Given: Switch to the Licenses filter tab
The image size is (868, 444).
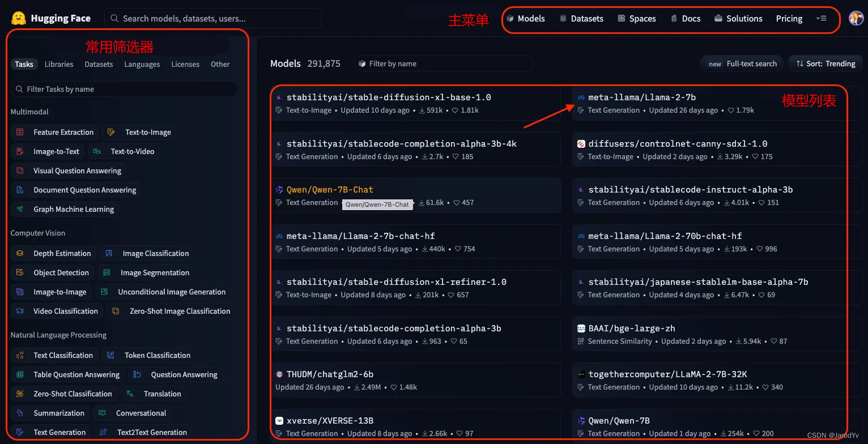Looking at the screenshot, I should (185, 64).
